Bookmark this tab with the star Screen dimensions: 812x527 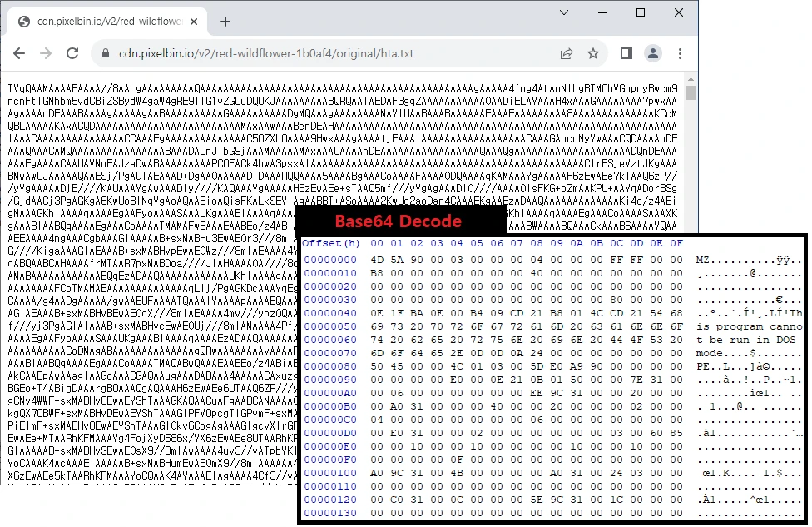593,53
